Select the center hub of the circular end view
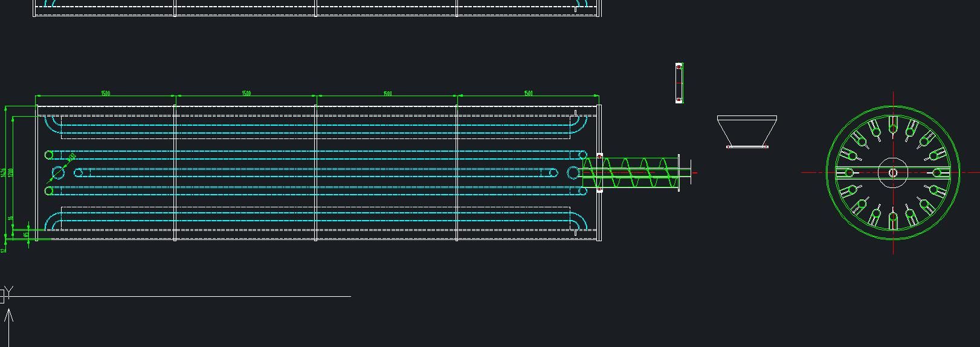Screen dimensions: 980x347 pyautogui.click(x=892, y=173)
